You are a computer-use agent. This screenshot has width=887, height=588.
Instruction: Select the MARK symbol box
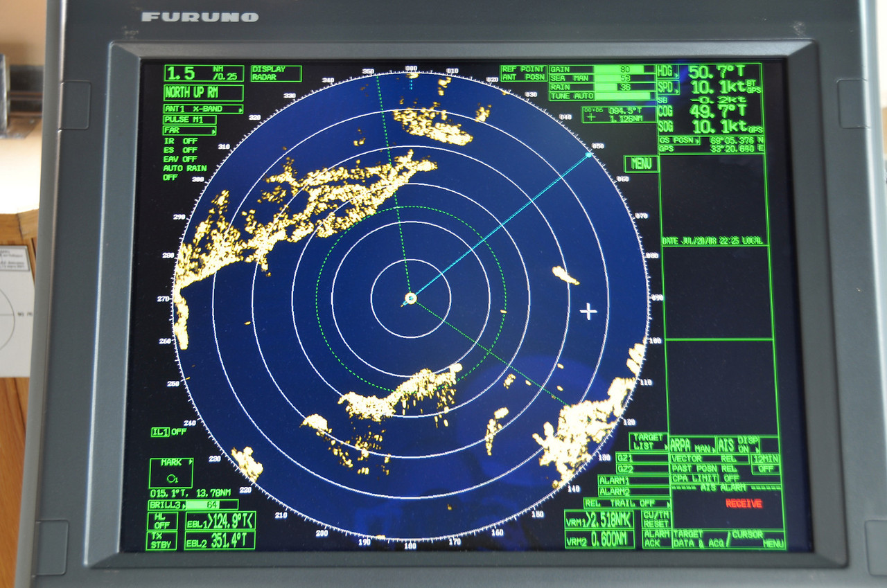coord(171,473)
